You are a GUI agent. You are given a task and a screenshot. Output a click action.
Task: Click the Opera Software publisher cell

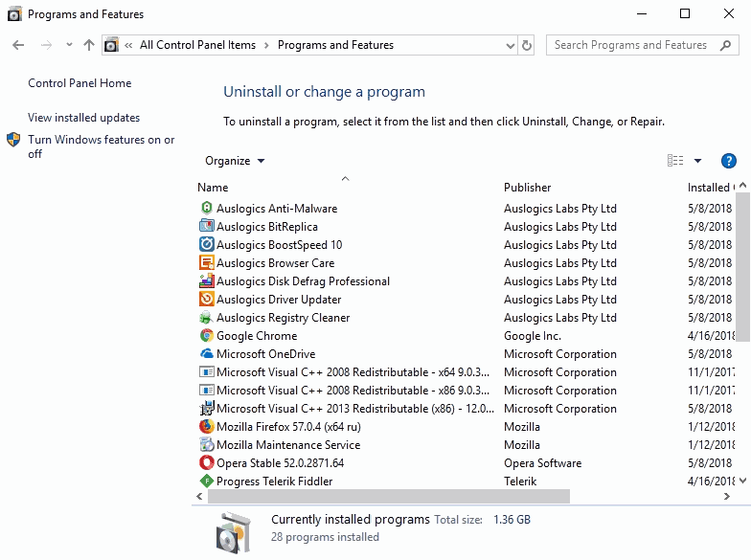point(542,463)
